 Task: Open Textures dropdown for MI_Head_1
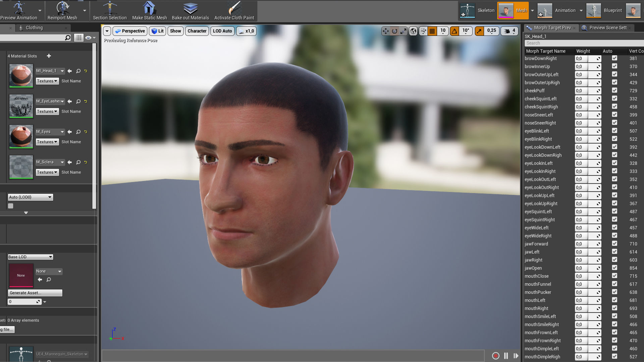pos(47,81)
